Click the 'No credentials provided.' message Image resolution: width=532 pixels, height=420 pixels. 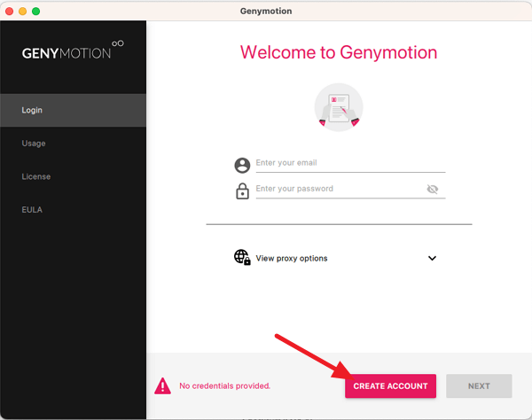tap(224, 385)
